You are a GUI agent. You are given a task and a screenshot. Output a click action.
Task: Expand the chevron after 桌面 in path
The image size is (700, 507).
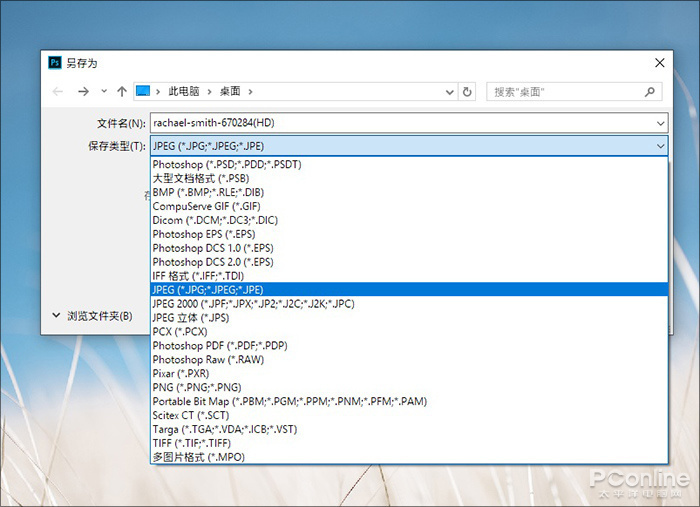(x=250, y=92)
